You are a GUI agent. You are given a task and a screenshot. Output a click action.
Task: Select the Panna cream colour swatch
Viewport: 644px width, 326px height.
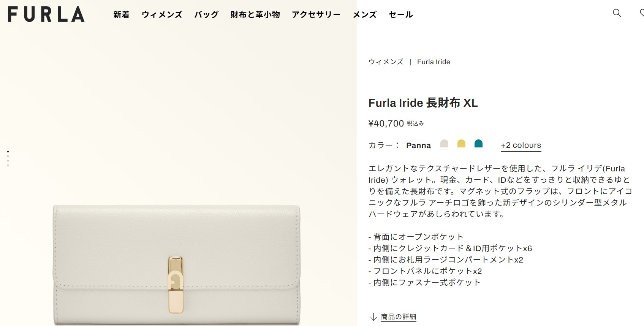tap(444, 144)
